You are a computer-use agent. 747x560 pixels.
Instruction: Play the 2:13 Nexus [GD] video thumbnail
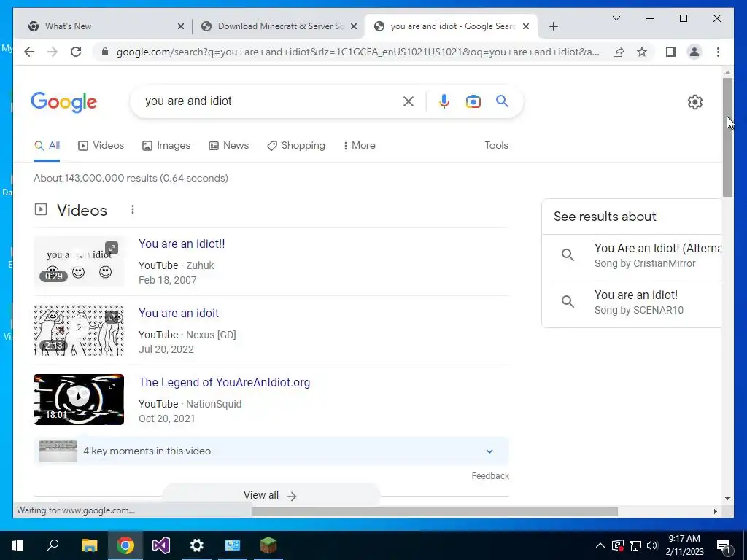[79, 330]
